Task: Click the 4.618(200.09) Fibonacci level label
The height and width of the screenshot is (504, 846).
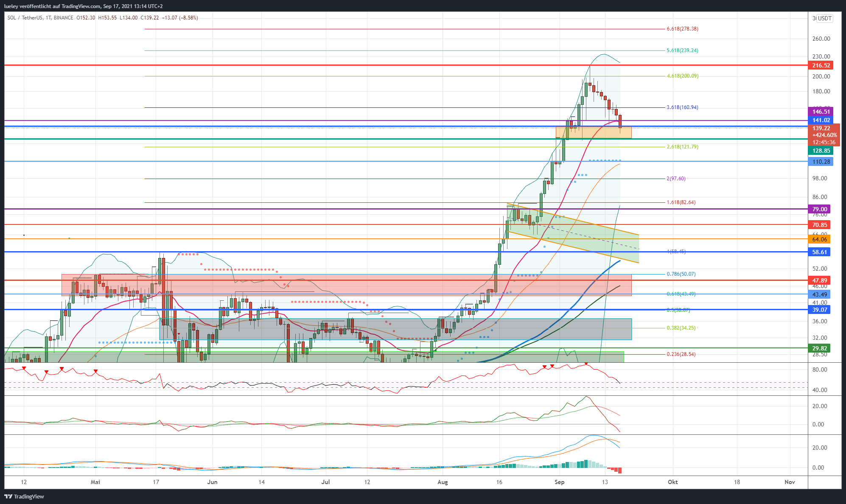Action: pos(682,76)
